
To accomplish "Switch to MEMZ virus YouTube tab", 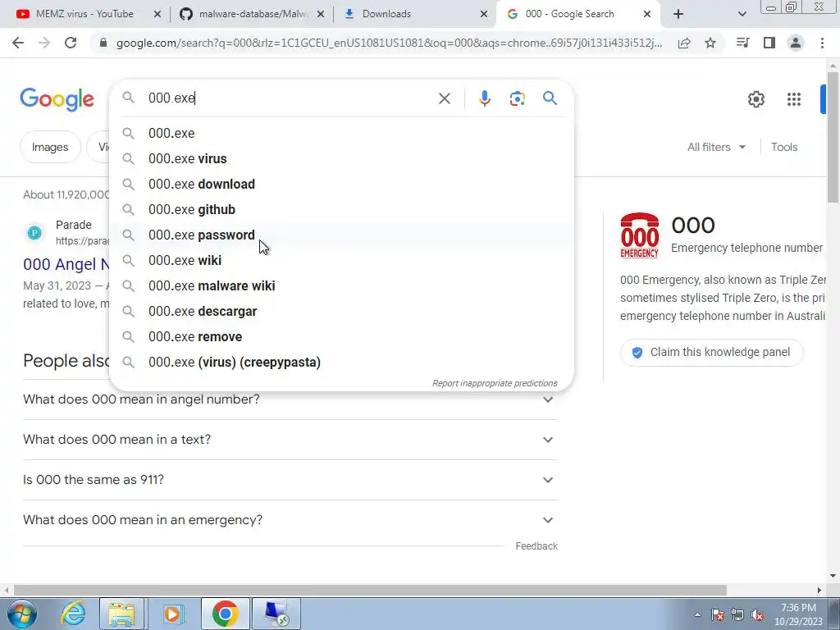I will click(84, 14).
